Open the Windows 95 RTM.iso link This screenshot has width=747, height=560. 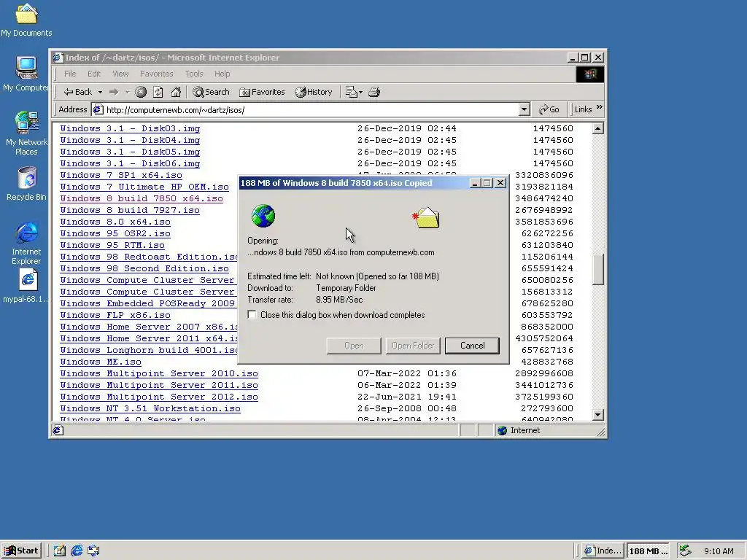coord(112,245)
